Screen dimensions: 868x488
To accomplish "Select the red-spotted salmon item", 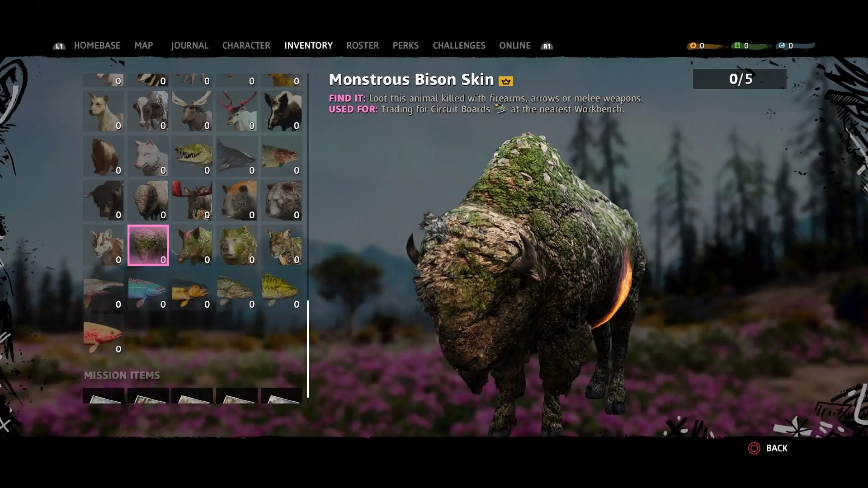I will point(104,335).
